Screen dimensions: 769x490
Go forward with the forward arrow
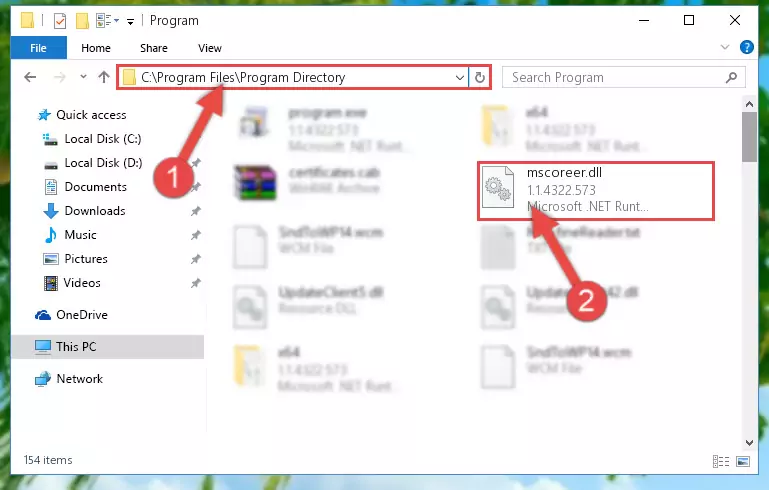[x=59, y=77]
